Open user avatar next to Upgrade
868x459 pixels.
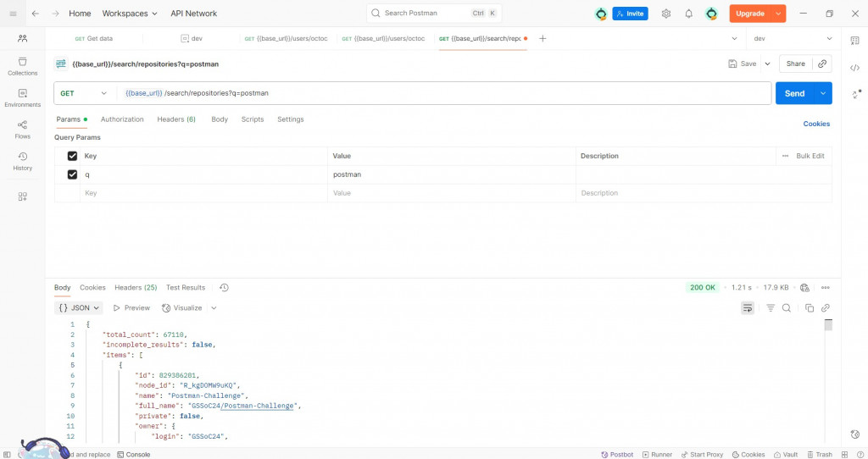coord(711,14)
